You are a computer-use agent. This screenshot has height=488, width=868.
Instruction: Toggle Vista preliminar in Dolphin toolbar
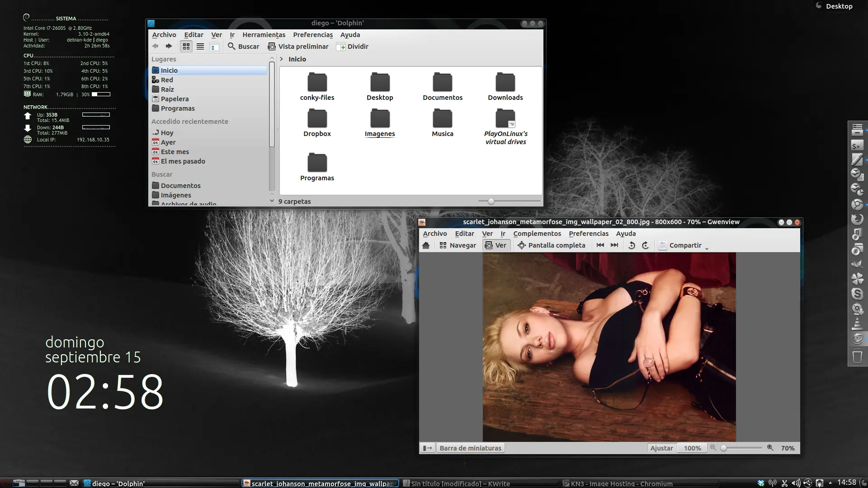click(x=298, y=47)
